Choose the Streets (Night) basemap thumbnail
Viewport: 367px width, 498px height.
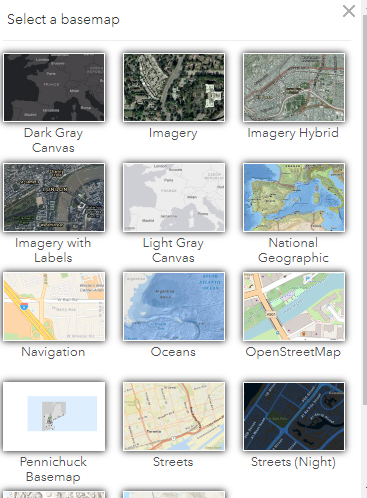pyautogui.click(x=294, y=416)
